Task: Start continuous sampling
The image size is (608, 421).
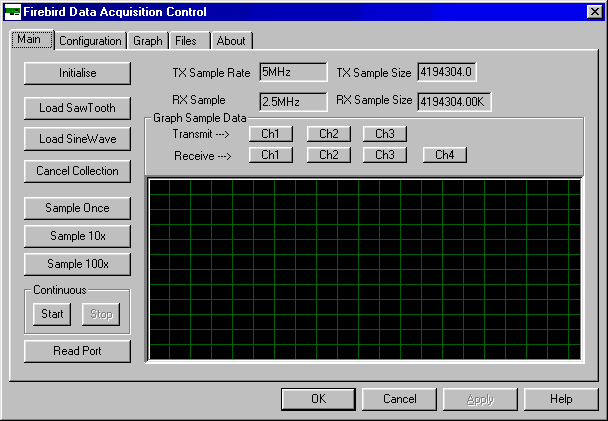Action: coord(51,314)
